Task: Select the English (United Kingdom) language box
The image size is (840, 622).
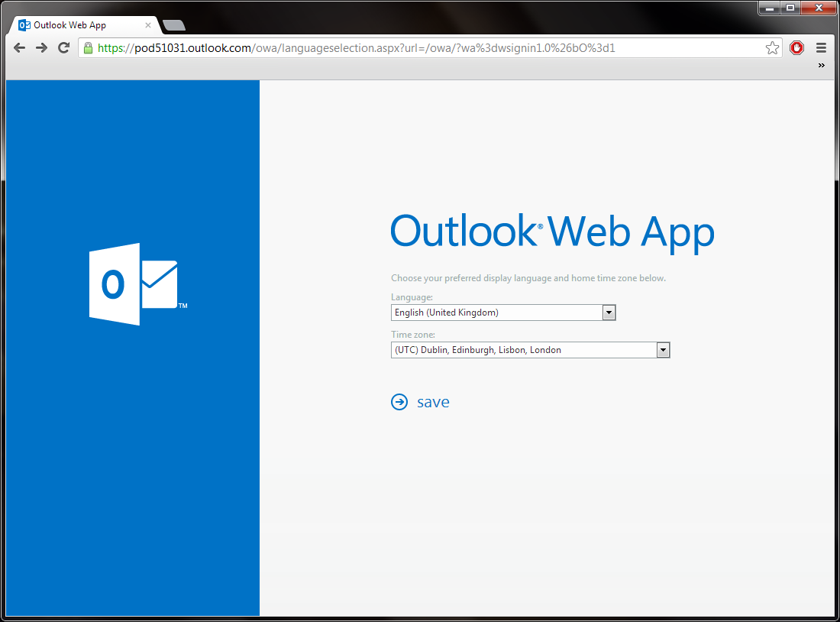Action: point(503,313)
